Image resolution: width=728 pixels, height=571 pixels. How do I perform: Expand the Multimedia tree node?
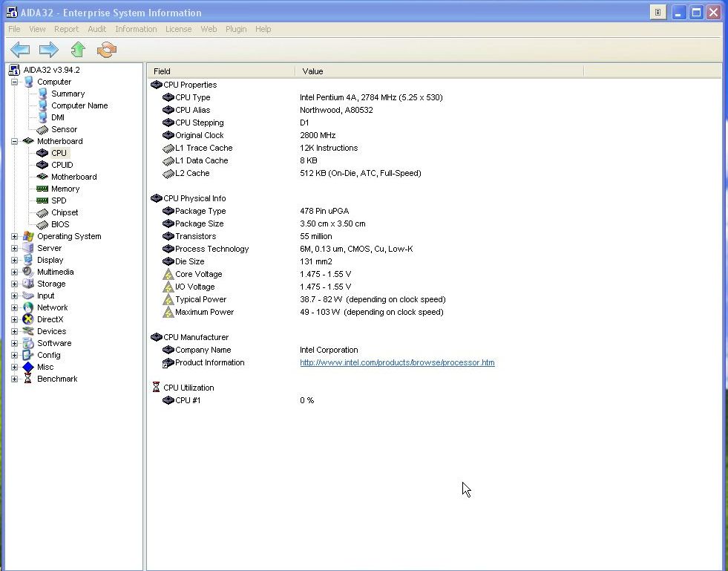click(14, 272)
